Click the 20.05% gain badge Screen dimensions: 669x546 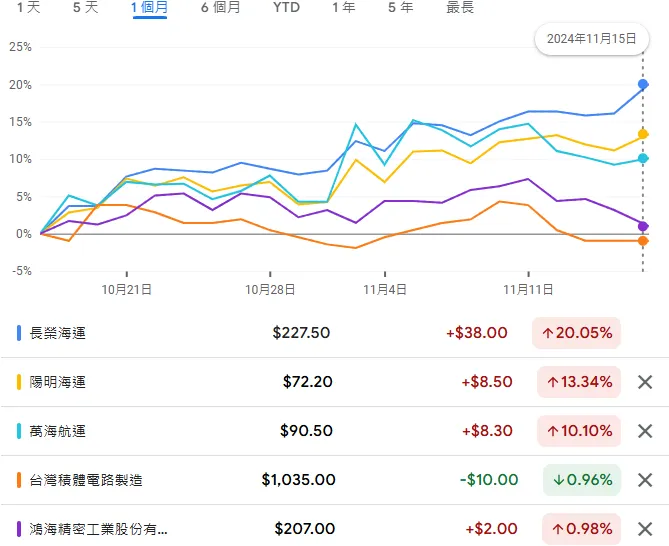pyautogui.click(x=576, y=333)
